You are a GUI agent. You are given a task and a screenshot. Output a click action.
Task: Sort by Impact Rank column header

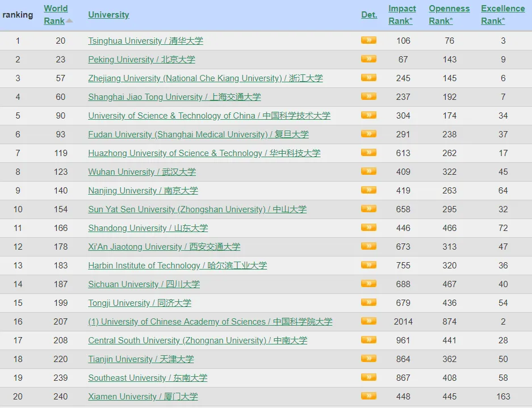coord(402,15)
